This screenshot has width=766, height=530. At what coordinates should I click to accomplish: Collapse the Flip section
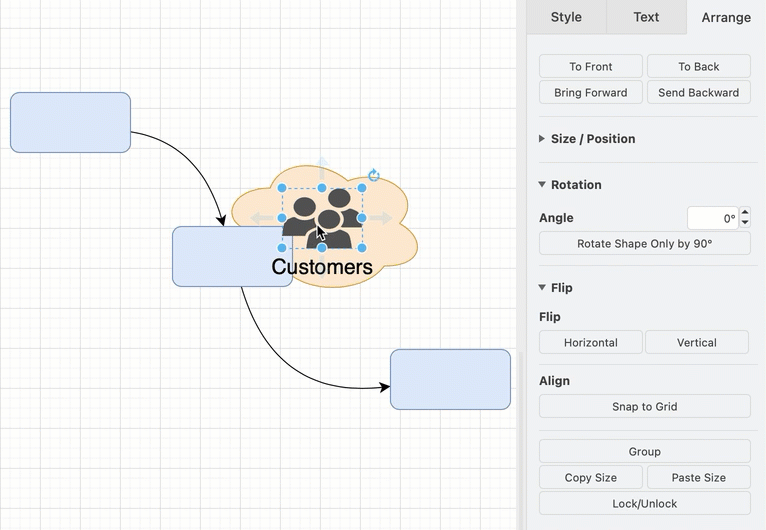(x=555, y=288)
